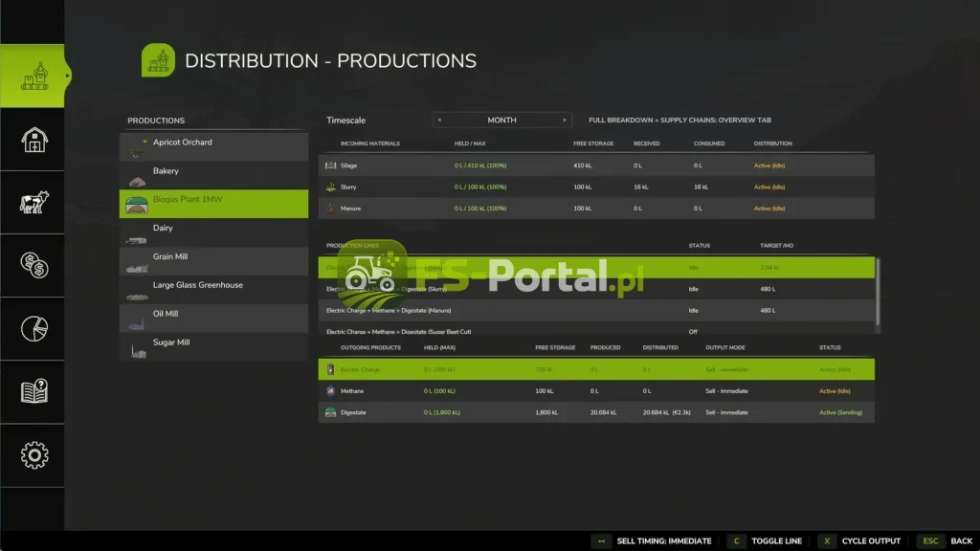This screenshot has height=551, width=980.
Task: Click the Oil Mill thumbnail icon
Action: pos(136,323)
